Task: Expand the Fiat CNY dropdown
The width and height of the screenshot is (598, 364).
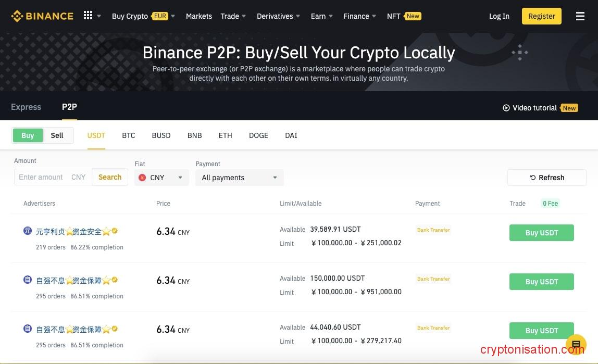Action: [x=161, y=178]
